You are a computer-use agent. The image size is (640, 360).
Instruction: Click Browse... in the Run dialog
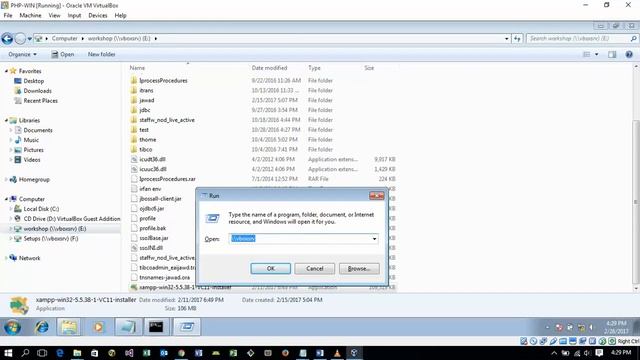[359, 269]
